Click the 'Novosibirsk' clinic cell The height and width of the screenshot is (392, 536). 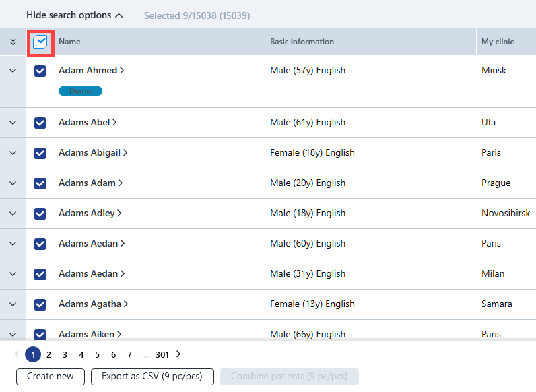pyautogui.click(x=506, y=213)
